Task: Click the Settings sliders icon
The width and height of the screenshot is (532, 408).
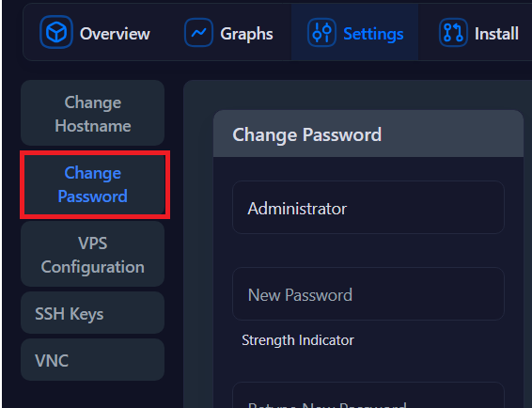Action: click(322, 33)
